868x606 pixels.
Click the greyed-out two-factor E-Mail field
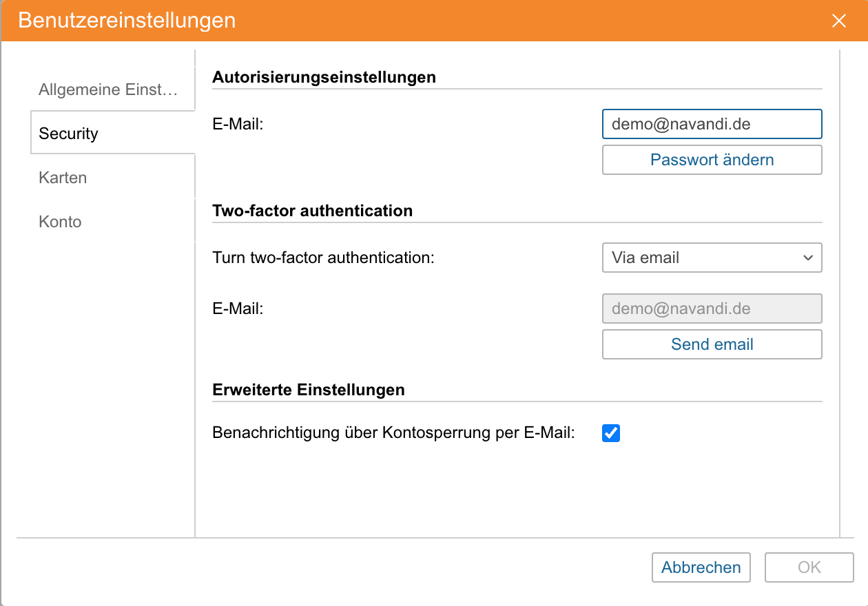pyautogui.click(x=712, y=309)
